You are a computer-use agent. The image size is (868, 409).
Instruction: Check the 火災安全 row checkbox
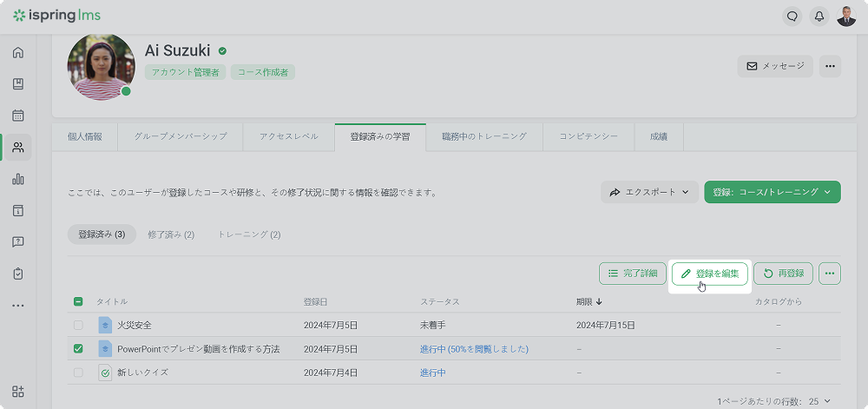pyautogui.click(x=78, y=325)
